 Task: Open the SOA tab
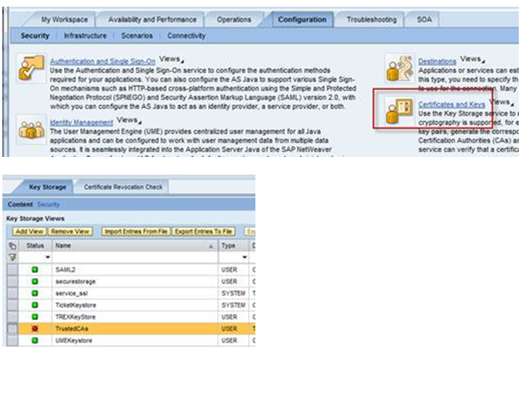tap(424, 20)
